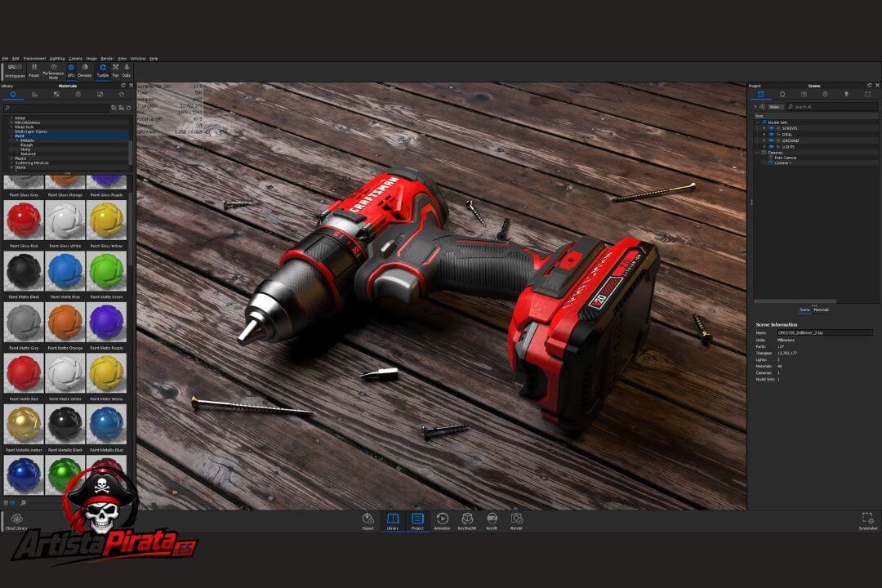Hide the DRILL model group
882x588 pixels.
[x=771, y=135]
